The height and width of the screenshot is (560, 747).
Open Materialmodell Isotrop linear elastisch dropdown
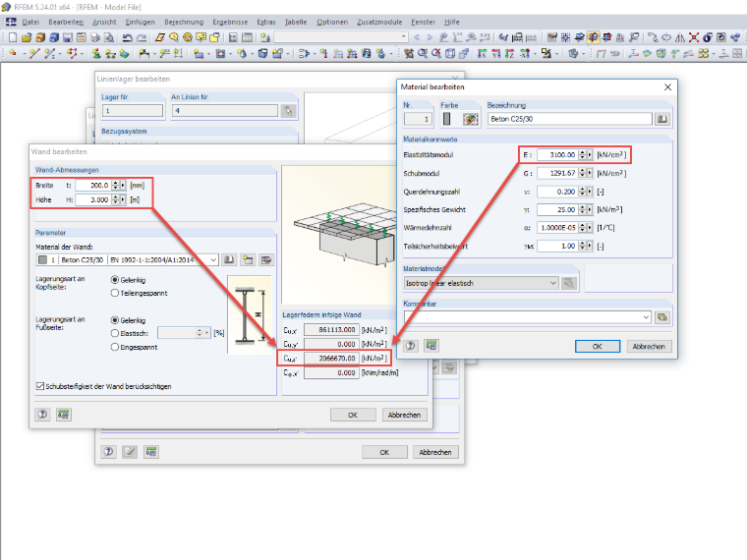click(x=552, y=283)
